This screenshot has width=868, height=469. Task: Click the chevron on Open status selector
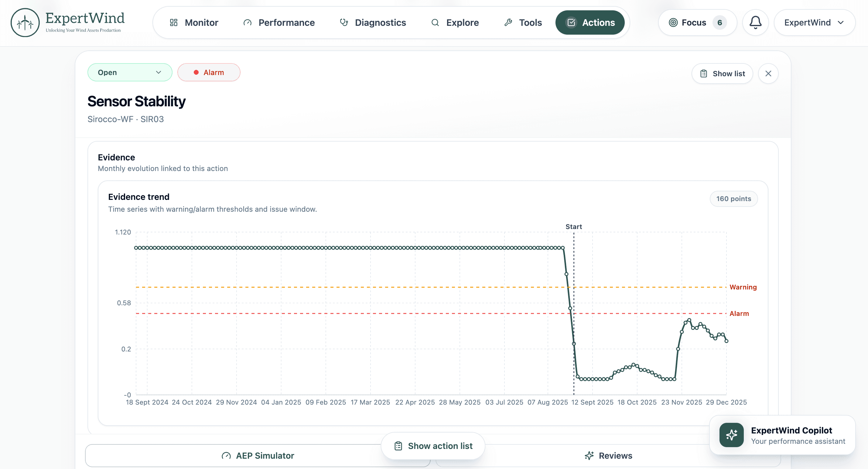click(x=158, y=72)
